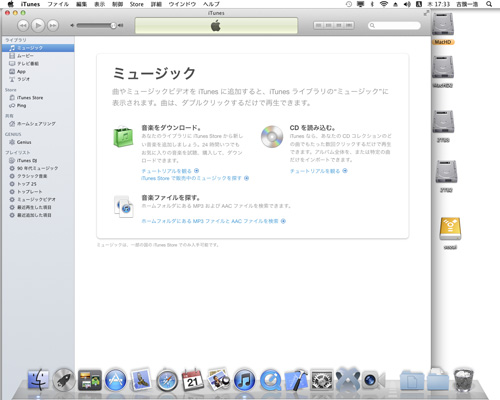
Task: Open Launchpad from the Dock
Action: click(x=64, y=380)
